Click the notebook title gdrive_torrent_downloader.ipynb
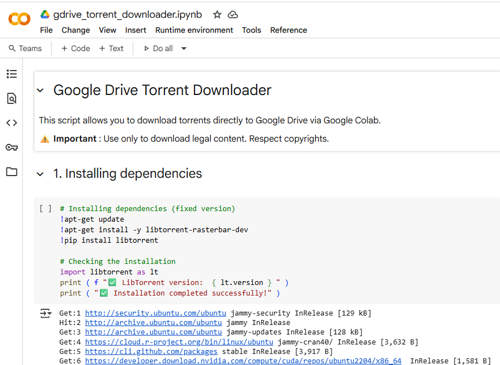The image size is (500, 365). click(128, 15)
